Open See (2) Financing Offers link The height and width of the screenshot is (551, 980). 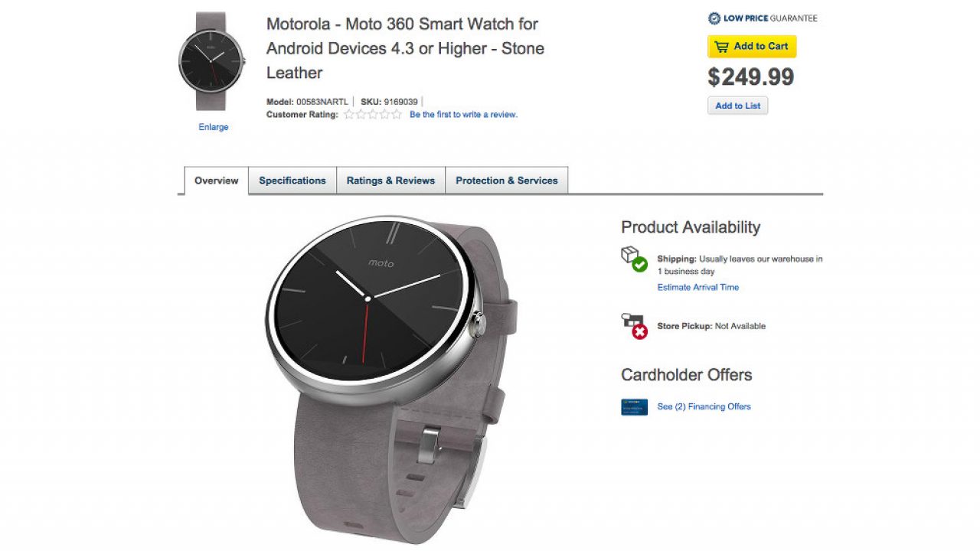704,407
